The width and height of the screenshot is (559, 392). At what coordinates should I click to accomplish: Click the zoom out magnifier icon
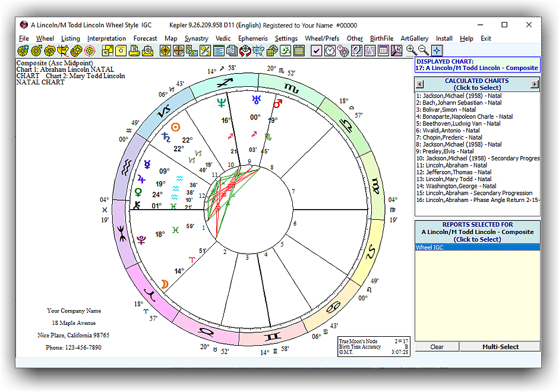click(x=424, y=51)
